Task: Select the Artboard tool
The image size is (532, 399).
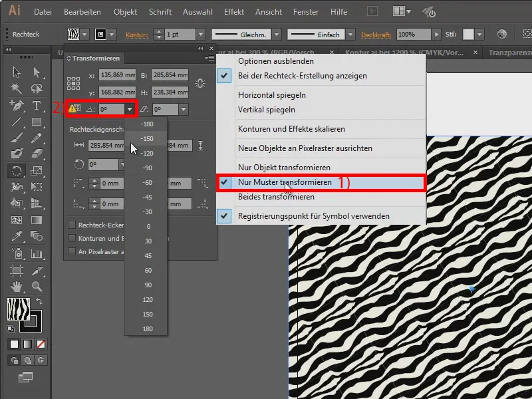Action: [16, 271]
